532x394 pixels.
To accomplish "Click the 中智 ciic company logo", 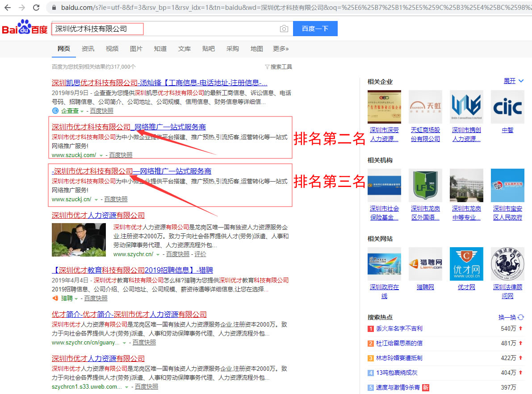I will pos(507,107).
